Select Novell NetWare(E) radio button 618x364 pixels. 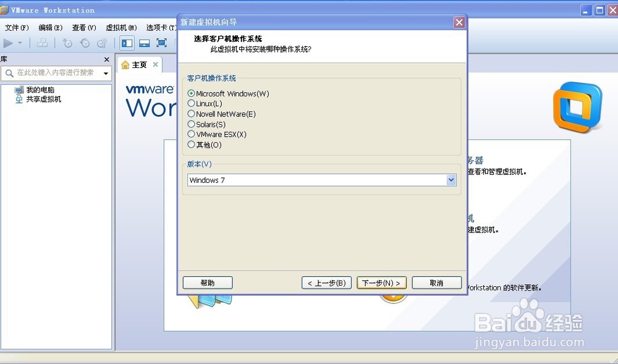[x=191, y=114]
